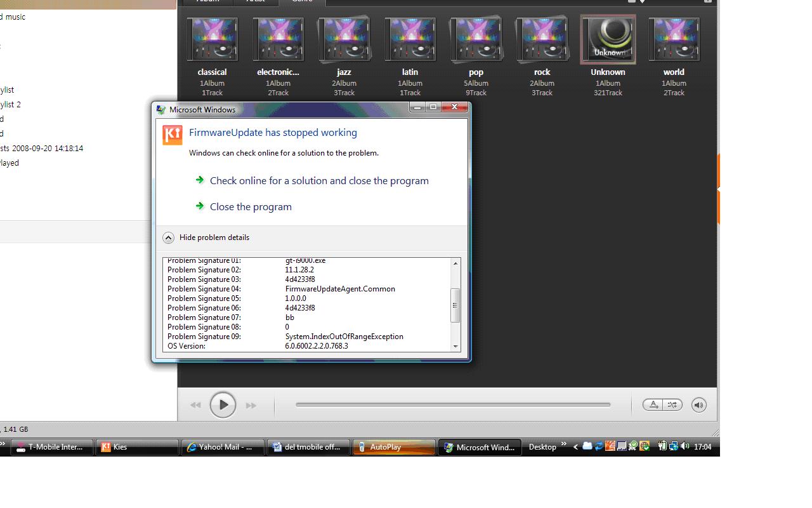Image resolution: width=812 pixels, height=508 pixels.
Task: Click the problem details scrollbar thumb
Action: click(x=455, y=305)
